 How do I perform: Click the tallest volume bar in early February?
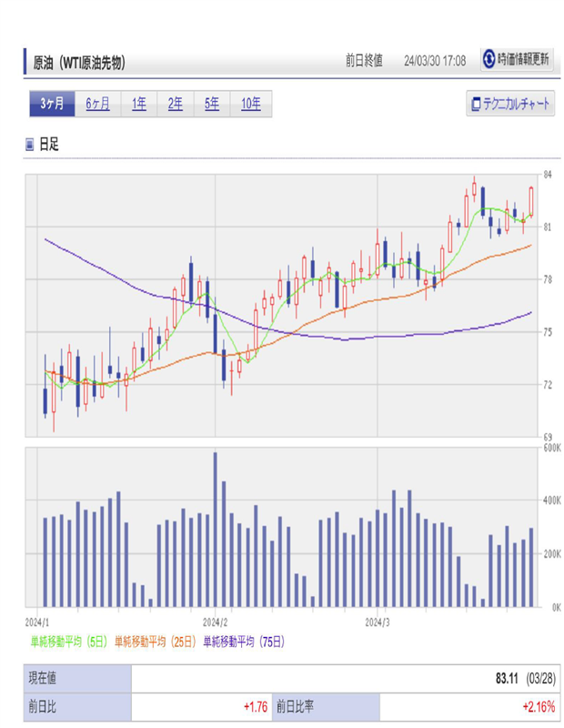[x=215, y=530]
